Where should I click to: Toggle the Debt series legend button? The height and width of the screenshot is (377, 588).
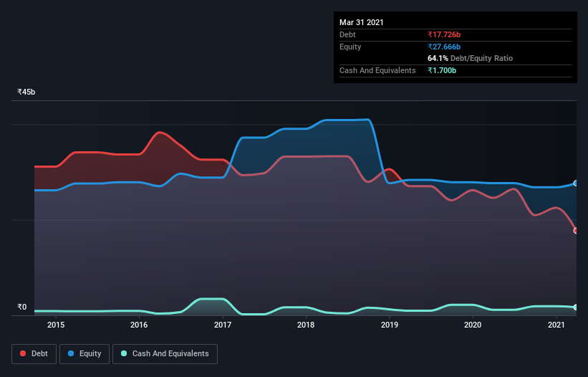coord(34,354)
